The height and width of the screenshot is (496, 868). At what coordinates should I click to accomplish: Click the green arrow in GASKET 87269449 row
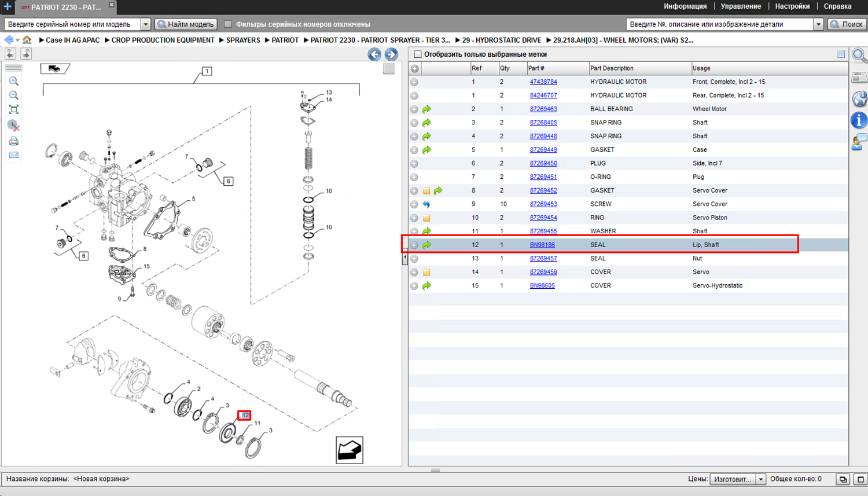(x=426, y=150)
